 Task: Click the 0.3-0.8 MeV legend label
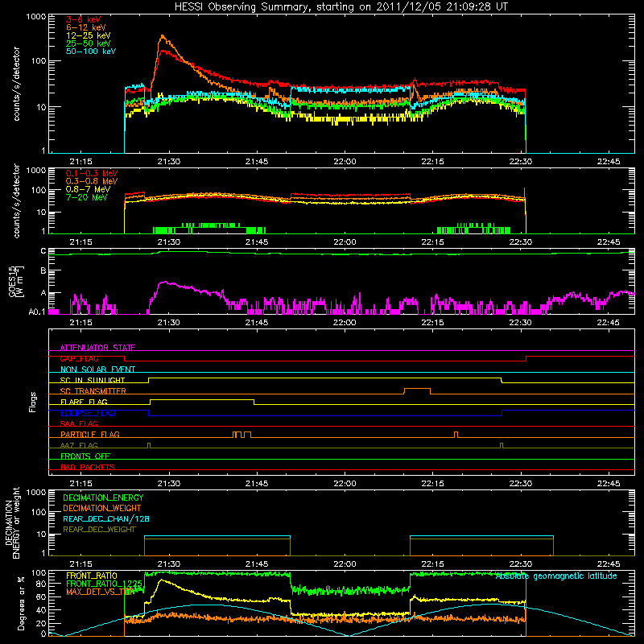point(92,181)
